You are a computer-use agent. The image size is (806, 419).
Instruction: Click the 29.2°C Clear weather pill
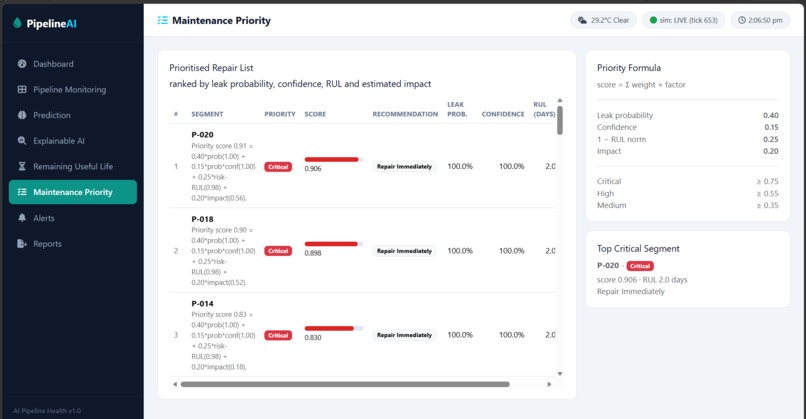click(x=603, y=20)
